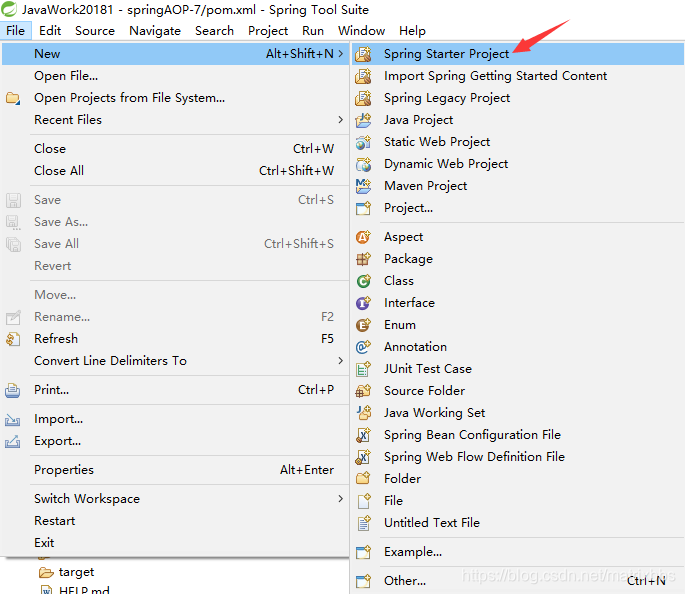Click the Import icon in File menu
Image resolution: width=685 pixels, height=594 pixels.
pos(13,419)
